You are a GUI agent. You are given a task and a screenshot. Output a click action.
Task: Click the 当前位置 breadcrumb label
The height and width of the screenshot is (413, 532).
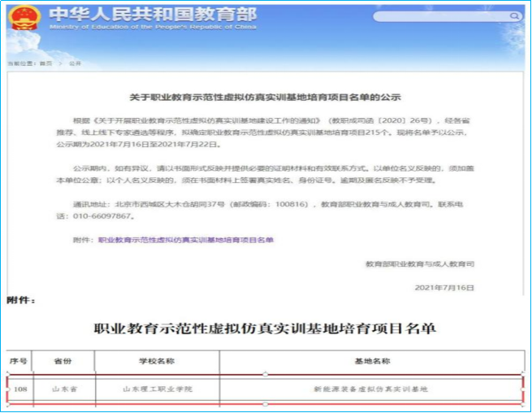[21, 63]
